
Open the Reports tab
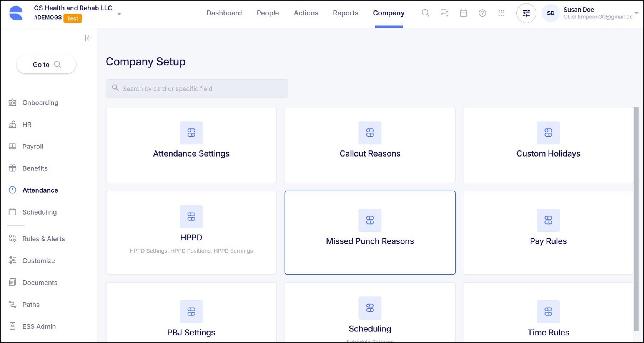[x=345, y=13]
